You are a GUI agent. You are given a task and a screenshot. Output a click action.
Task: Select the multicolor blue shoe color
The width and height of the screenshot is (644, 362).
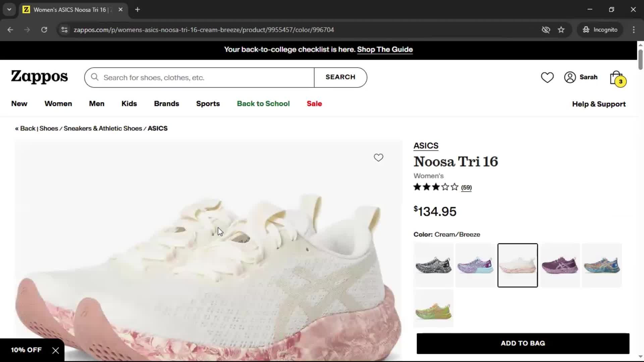point(602,265)
